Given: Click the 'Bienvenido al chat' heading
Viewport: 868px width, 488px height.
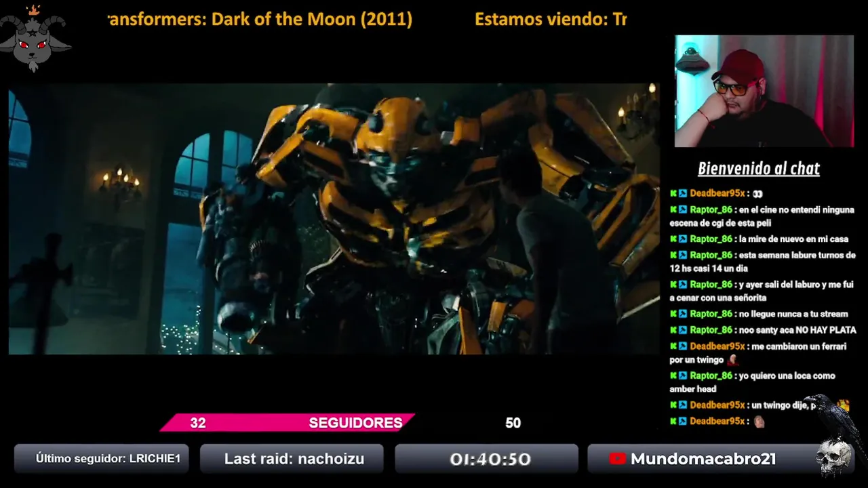Looking at the screenshot, I should tap(759, 169).
